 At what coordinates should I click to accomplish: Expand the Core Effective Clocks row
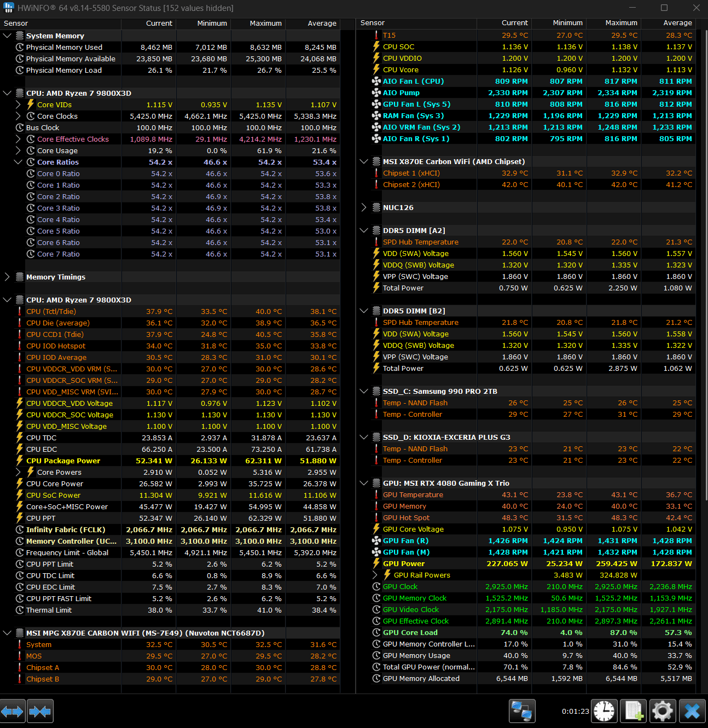[18, 139]
